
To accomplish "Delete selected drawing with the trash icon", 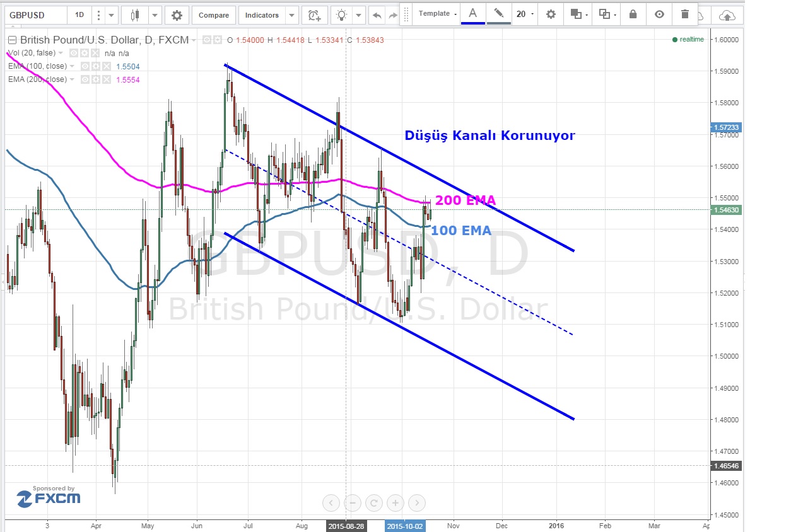I will [x=685, y=14].
